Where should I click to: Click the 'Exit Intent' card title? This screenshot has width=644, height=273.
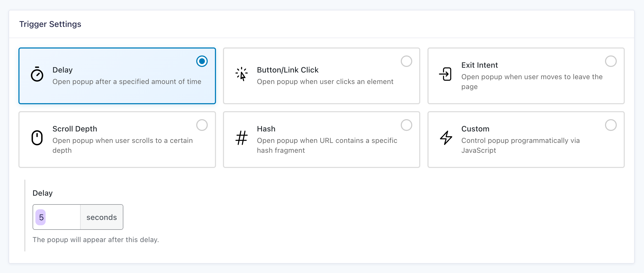click(480, 65)
